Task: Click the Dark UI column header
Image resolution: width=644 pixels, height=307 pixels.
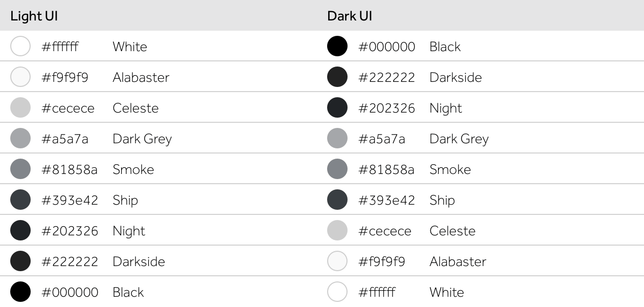Action: pos(350,16)
